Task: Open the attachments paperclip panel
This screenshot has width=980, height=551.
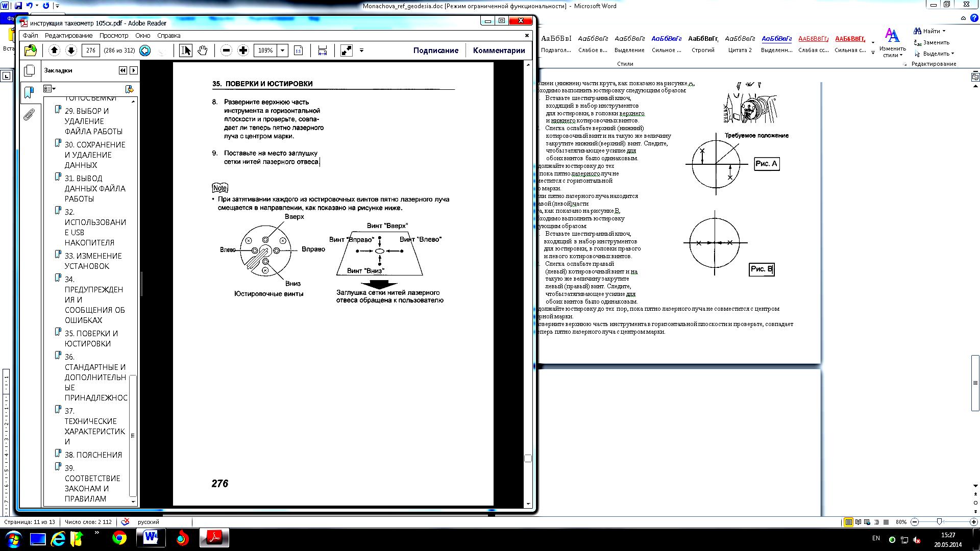Action: click(x=29, y=114)
